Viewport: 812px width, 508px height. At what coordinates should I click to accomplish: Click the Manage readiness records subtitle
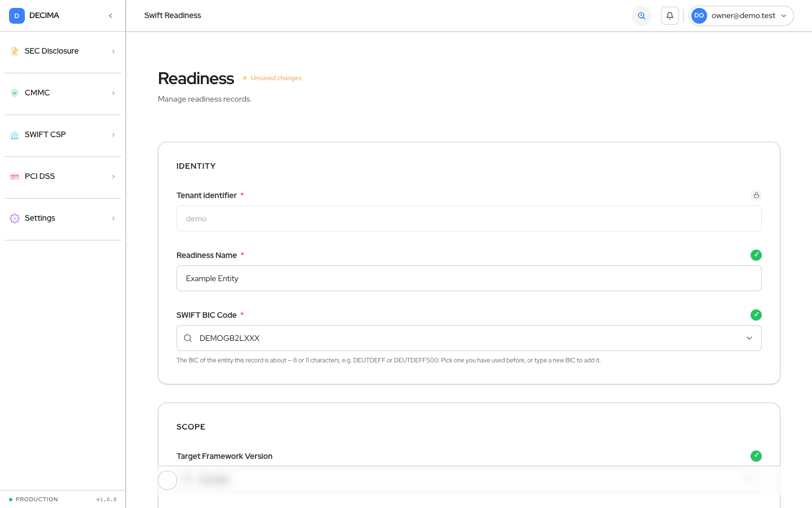click(205, 99)
